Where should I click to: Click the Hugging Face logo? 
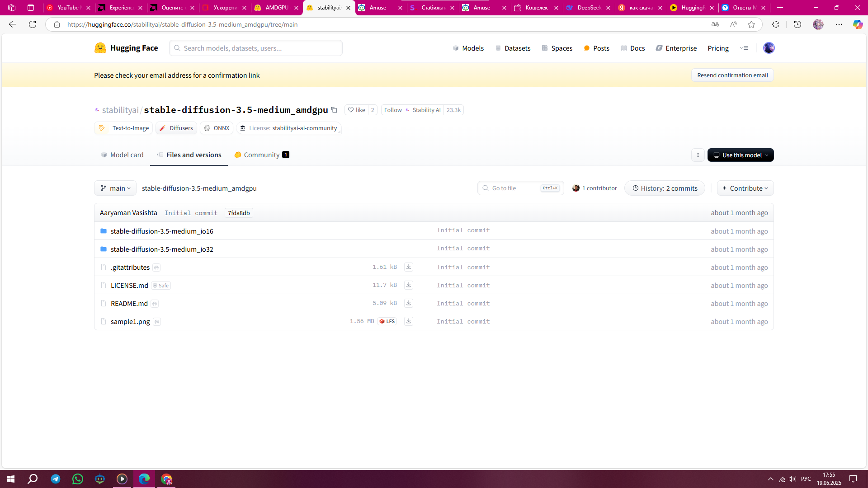126,48
